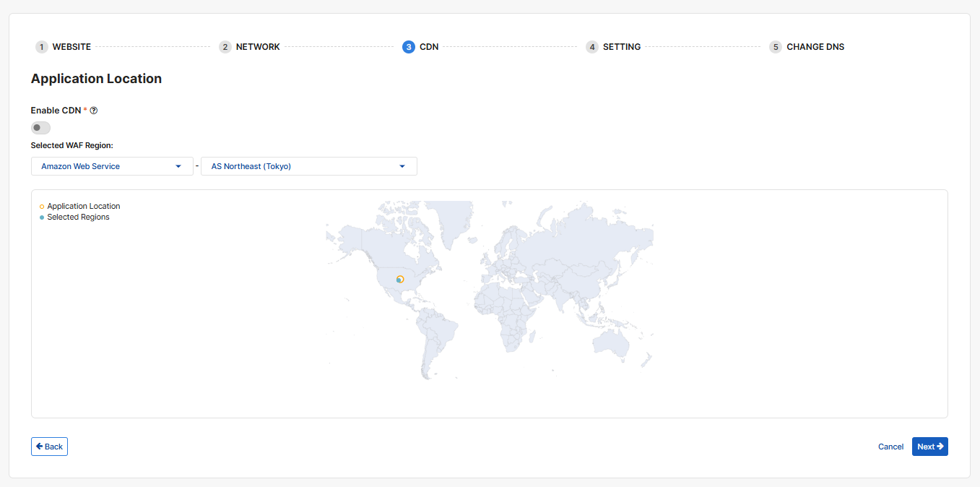Click the Application Location legend circle icon
Image resolution: width=980 pixels, height=487 pixels.
tap(42, 207)
